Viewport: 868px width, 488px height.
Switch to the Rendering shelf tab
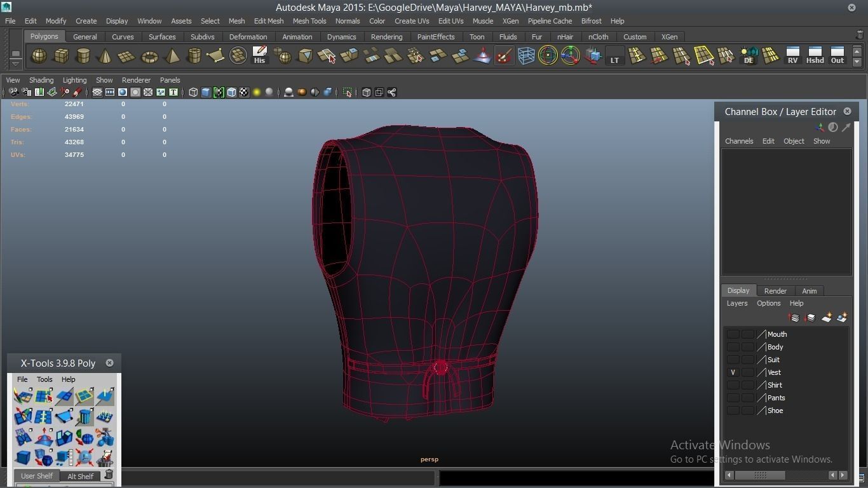(x=386, y=37)
